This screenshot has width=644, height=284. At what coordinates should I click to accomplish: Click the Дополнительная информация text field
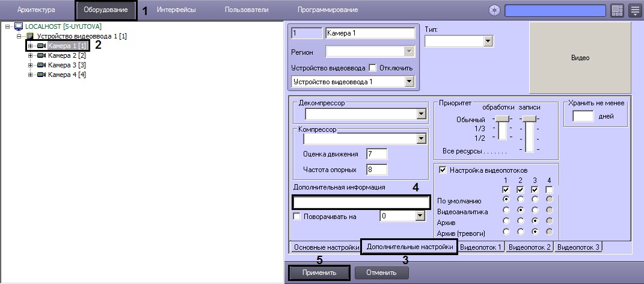pyautogui.click(x=361, y=202)
